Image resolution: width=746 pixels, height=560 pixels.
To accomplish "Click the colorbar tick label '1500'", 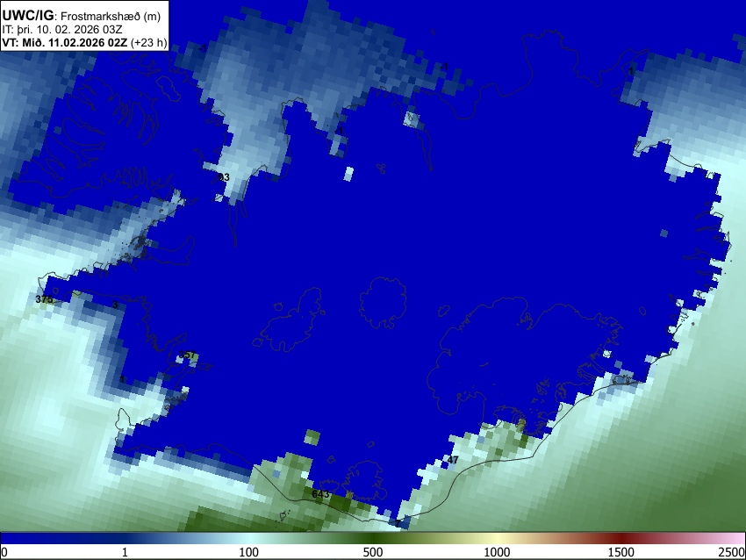I will [621, 552].
